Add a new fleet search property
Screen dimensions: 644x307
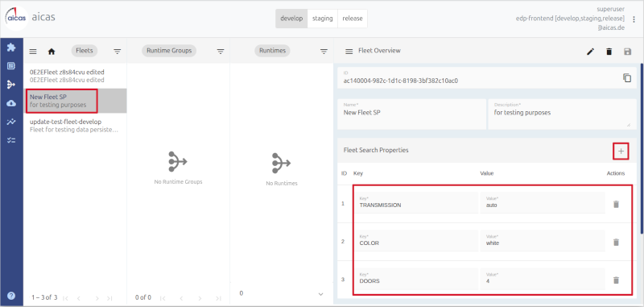[621, 151]
